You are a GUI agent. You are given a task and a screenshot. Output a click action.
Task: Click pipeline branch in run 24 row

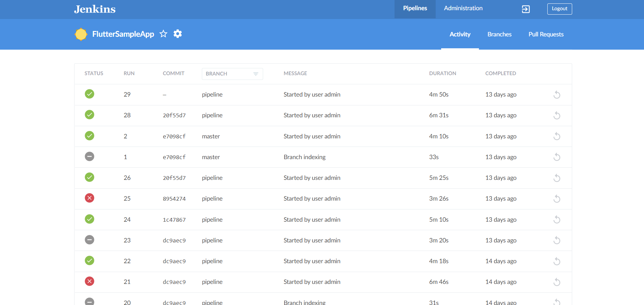212,220
